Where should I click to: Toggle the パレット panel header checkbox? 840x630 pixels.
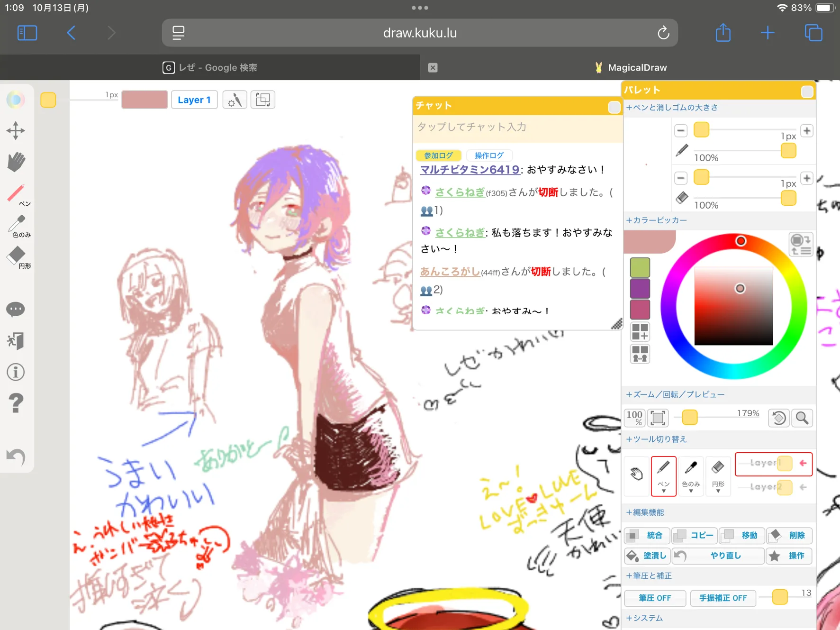tap(807, 91)
